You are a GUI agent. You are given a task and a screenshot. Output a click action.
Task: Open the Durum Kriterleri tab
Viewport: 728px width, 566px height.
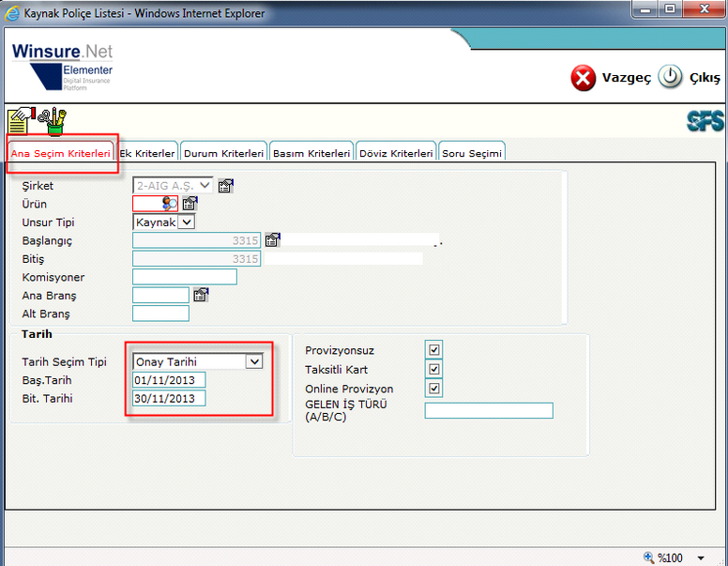click(x=223, y=153)
